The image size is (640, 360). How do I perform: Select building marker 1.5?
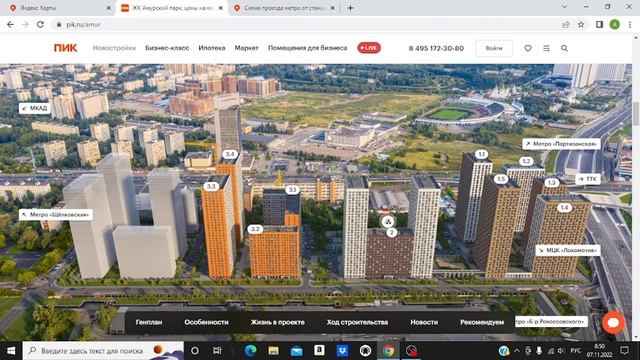[x=501, y=179]
